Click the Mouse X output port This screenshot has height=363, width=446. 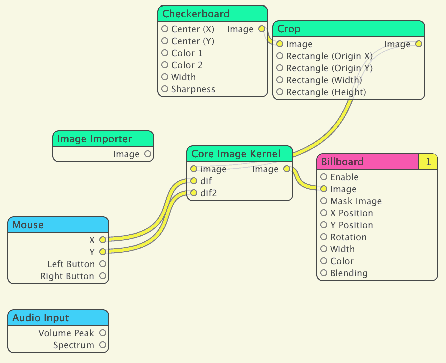click(103, 240)
